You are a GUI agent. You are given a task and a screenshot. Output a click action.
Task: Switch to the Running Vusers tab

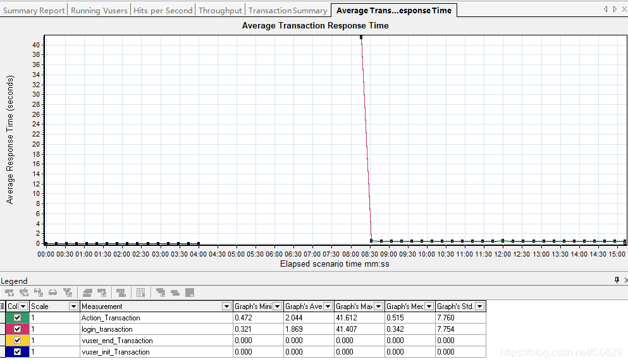99,10
